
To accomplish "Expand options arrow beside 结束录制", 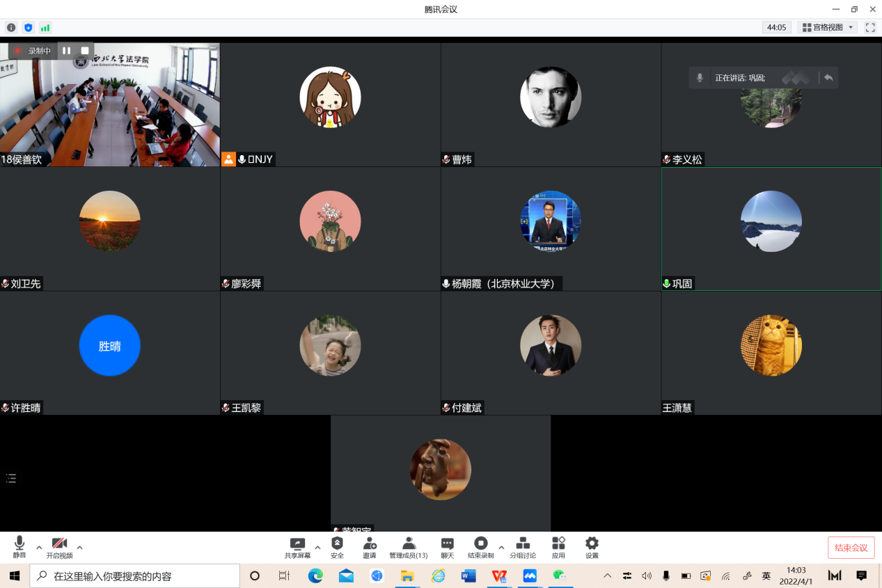I will pyautogui.click(x=501, y=548).
